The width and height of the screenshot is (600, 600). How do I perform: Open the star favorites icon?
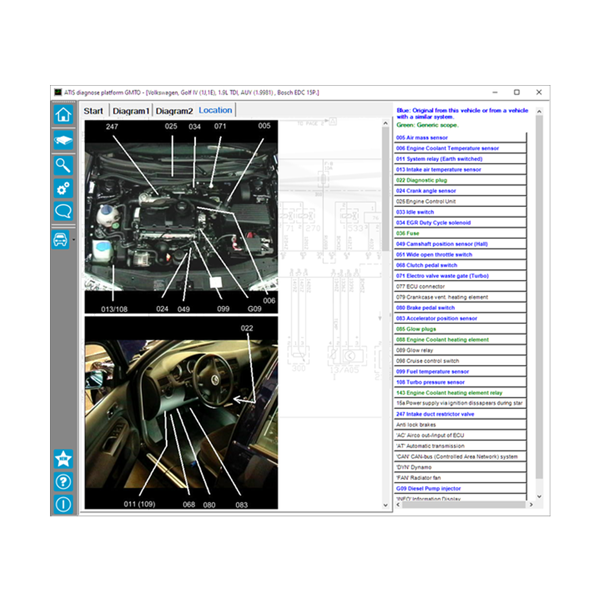[63, 459]
